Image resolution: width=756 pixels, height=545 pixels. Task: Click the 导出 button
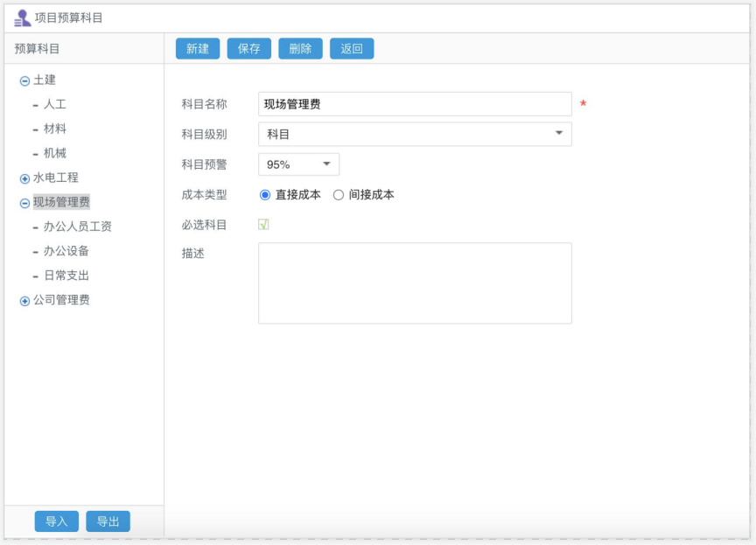coord(108,521)
